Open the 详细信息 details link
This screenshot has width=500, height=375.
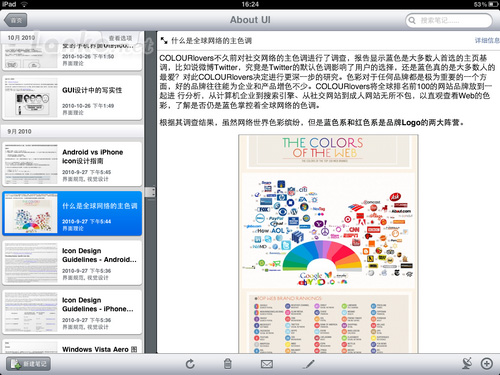click(487, 41)
